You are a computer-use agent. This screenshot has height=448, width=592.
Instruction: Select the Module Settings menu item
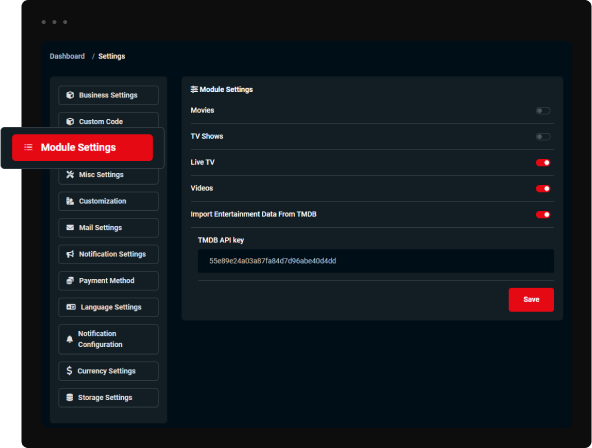[82, 148]
